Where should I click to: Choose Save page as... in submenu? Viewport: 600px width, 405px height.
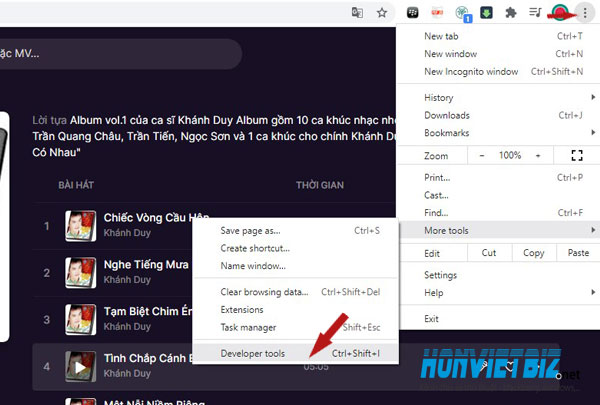(x=295, y=231)
